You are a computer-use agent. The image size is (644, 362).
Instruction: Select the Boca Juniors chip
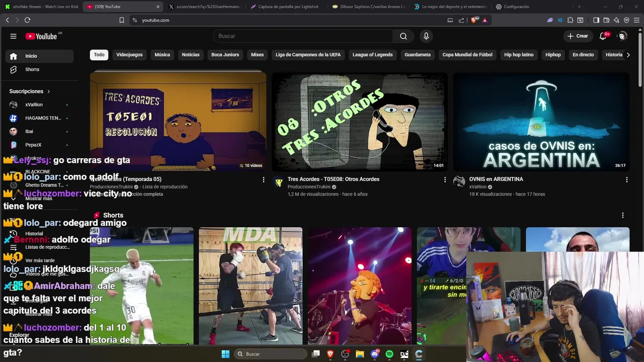pos(225,55)
